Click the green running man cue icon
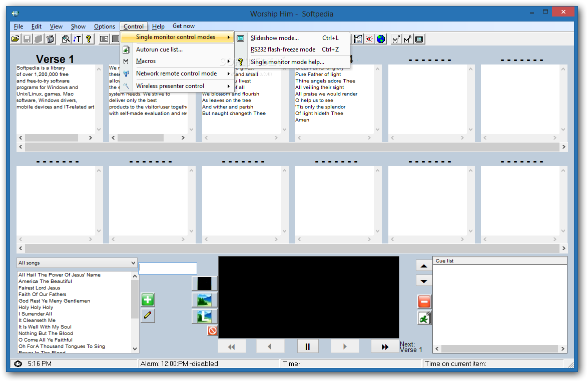 (424, 318)
